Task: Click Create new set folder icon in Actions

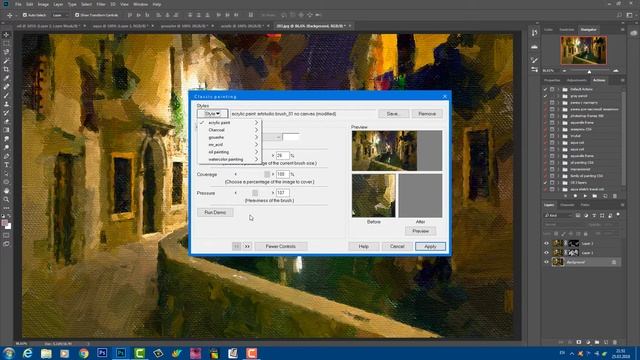Action: click(x=595, y=196)
